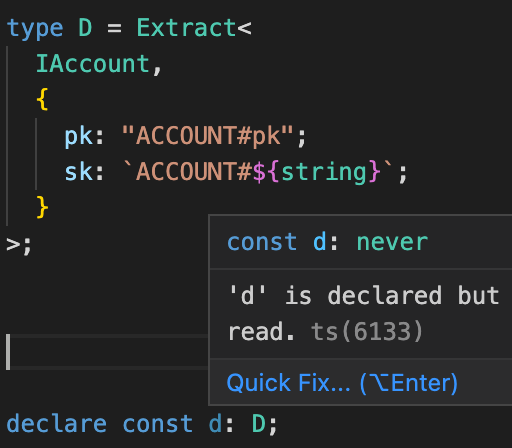Click the Extract utility type

[x=187, y=27]
